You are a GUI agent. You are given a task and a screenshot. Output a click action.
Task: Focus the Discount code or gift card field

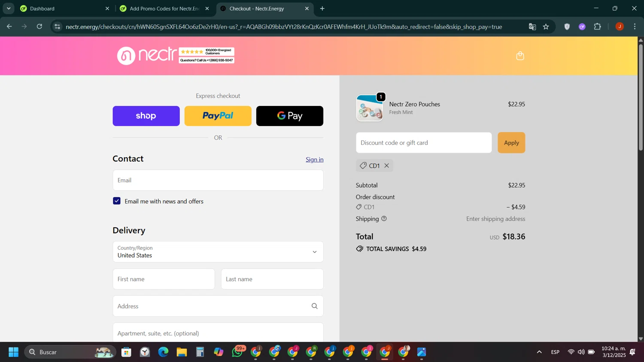coord(424,143)
